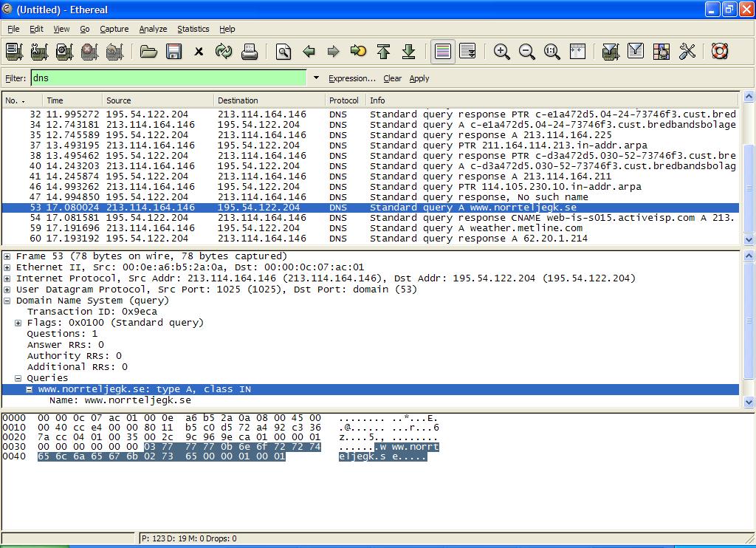Open the File menu
This screenshot has height=548, width=756.
point(13,29)
